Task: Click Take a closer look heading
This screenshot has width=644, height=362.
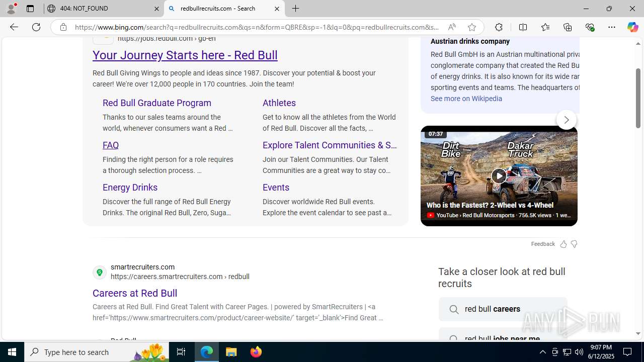Action: click(502, 278)
